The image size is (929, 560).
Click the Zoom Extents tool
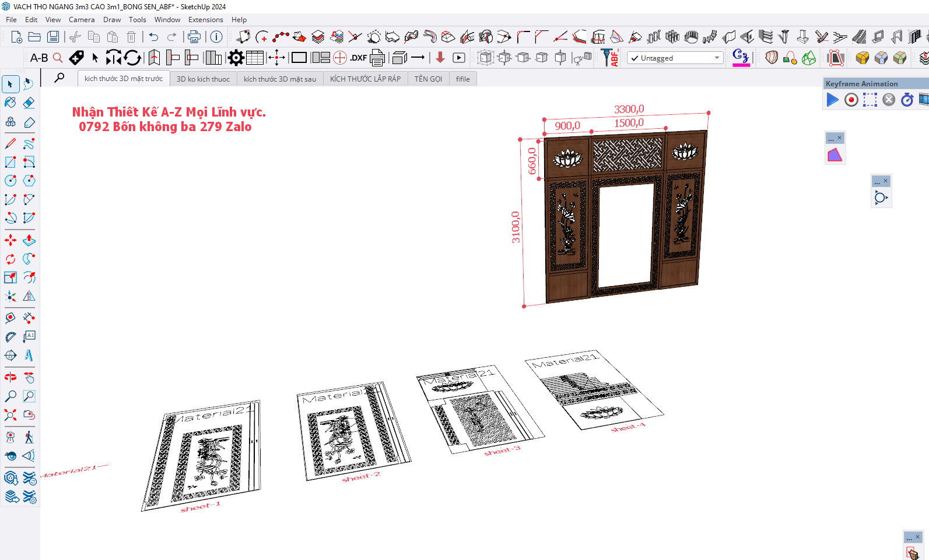(10, 415)
